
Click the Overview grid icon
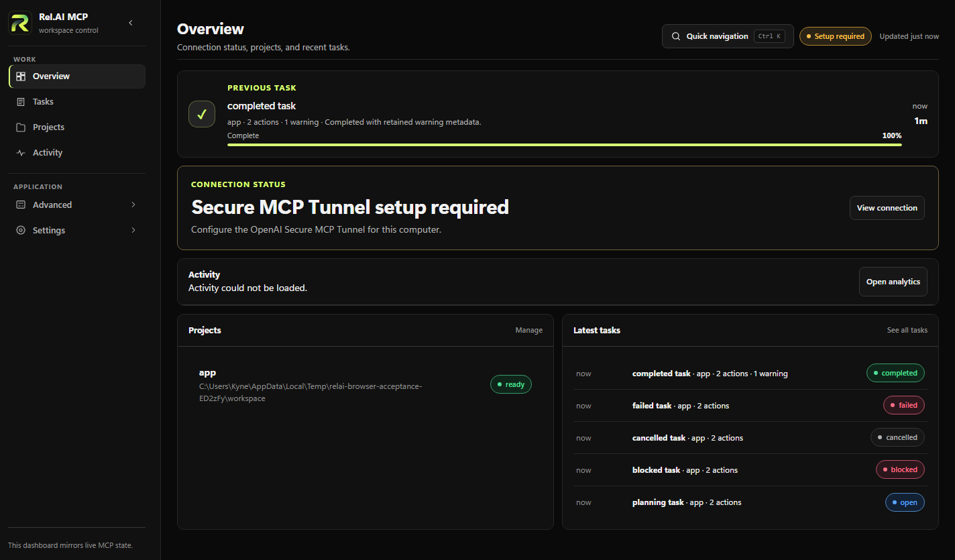click(21, 76)
